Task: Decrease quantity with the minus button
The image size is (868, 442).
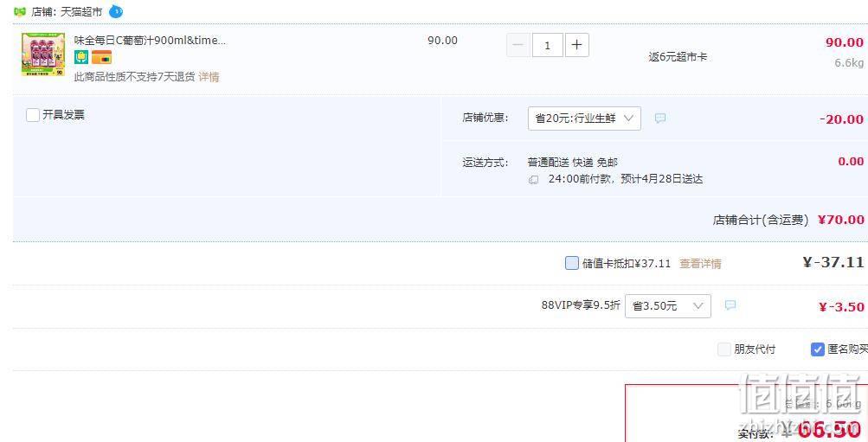Action: (518, 45)
